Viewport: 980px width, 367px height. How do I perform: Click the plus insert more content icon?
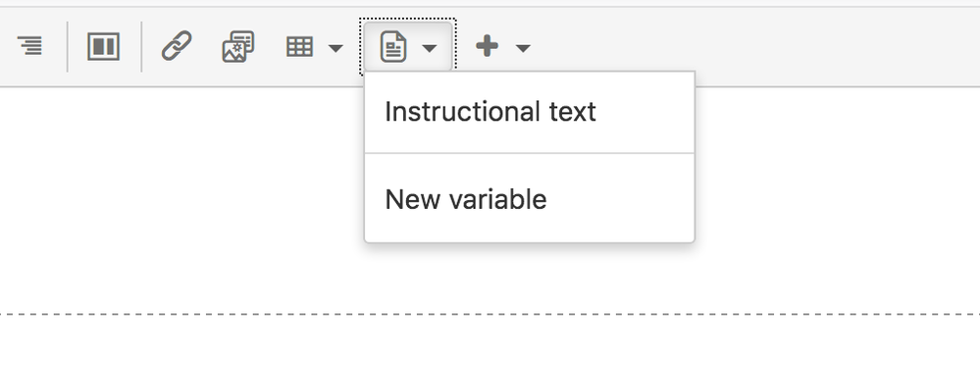click(x=487, y=47)
